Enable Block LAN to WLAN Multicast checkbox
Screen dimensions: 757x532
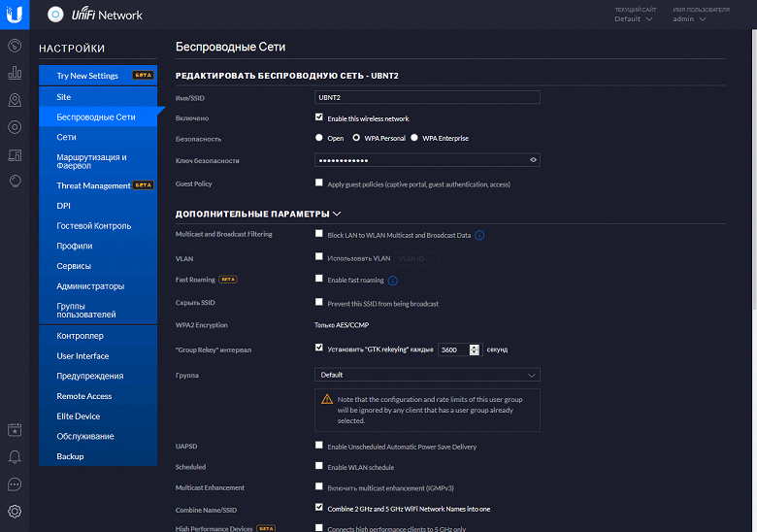point(318,234)
